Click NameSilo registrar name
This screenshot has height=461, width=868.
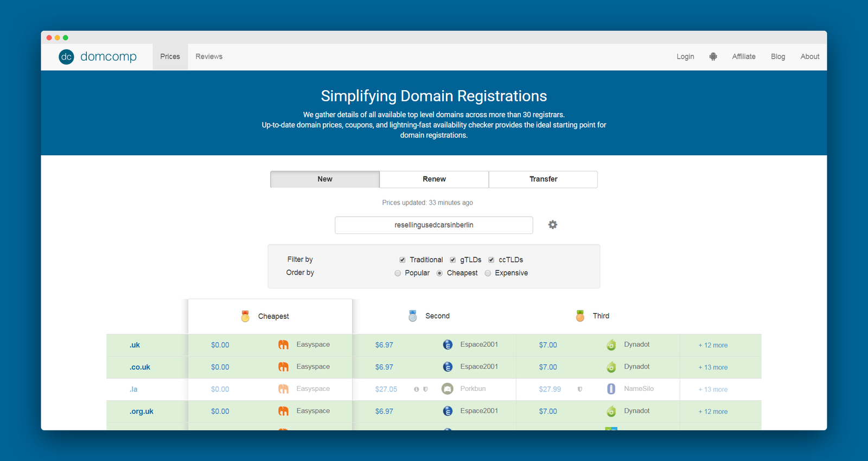coord(639,389)
